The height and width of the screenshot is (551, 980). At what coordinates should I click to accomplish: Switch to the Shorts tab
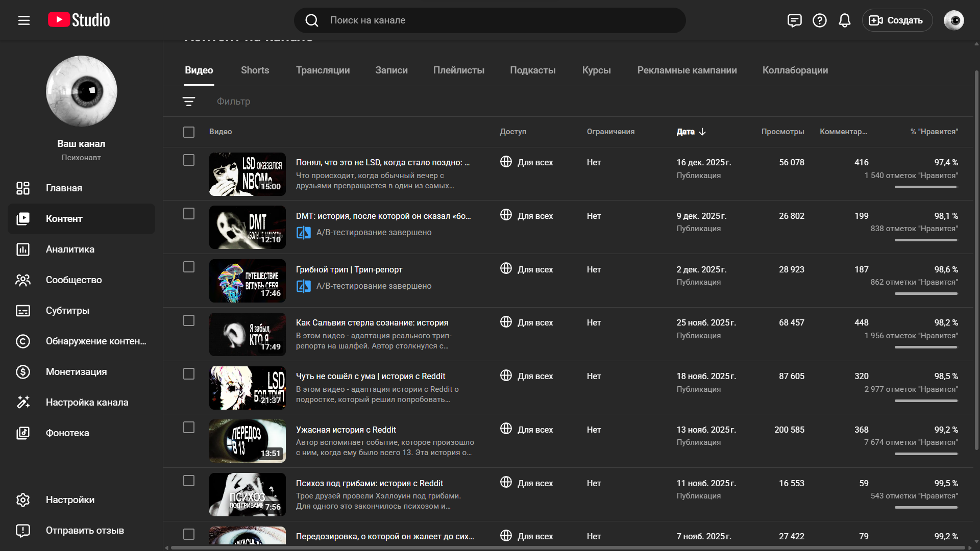coord(255,70)
